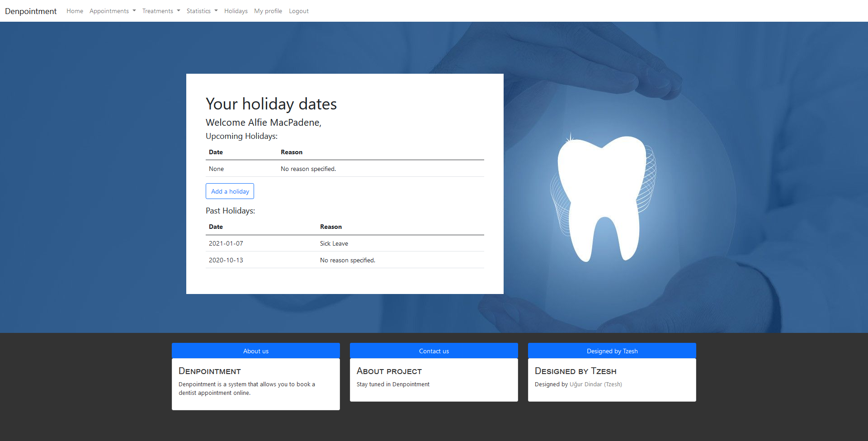
Task: Expand the Appointments dropdown menu
Action: tap(113, 11)
